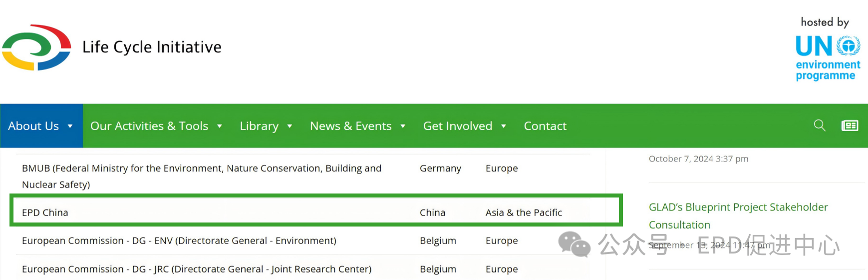Viewport: 868px width, 280px height.
Task: Expand the Our Activities & Tools arrow
Action: click(219, 126)
